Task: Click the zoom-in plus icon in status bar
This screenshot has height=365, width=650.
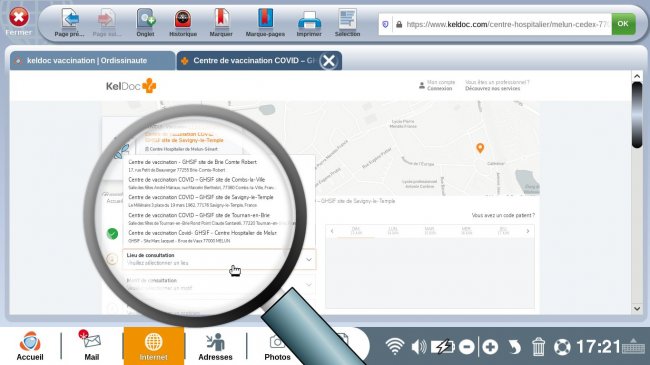Action: point(490,347)
